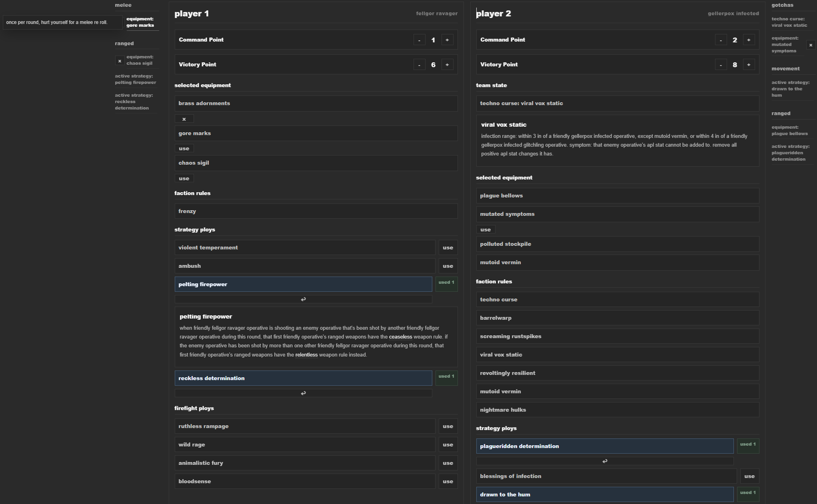Select active strategy: pelting firepower gotcha
This screenshot has width=817, height=504.
point(136,79)
